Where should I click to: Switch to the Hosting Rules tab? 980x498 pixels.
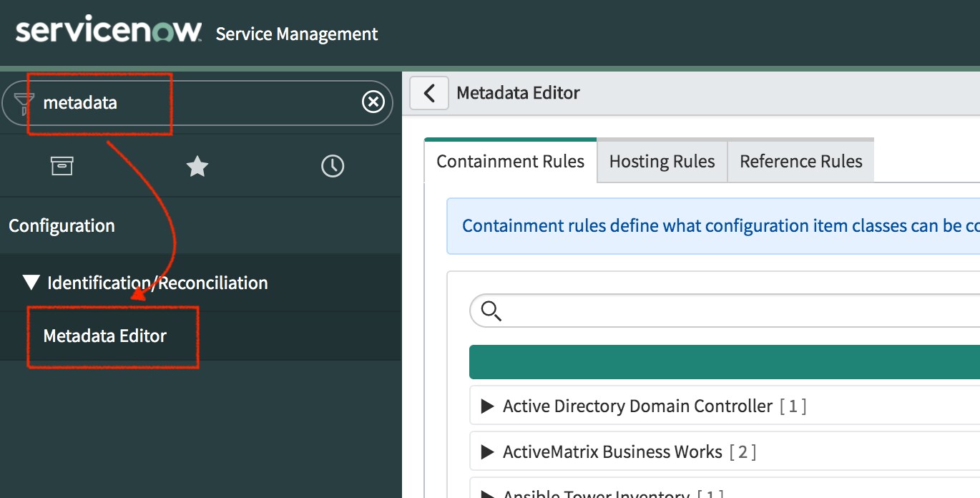662,162
